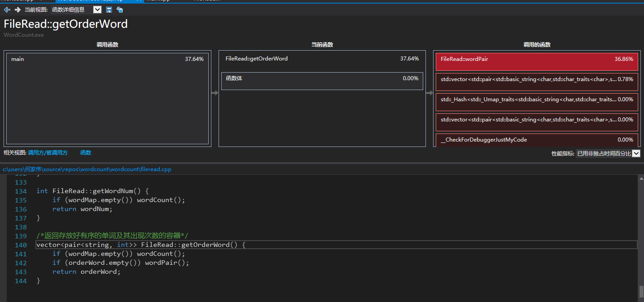The width and height of the screenshot is (644, 302).
Task: Click the 'return orderWord;' code line
Action: point(86,272)
